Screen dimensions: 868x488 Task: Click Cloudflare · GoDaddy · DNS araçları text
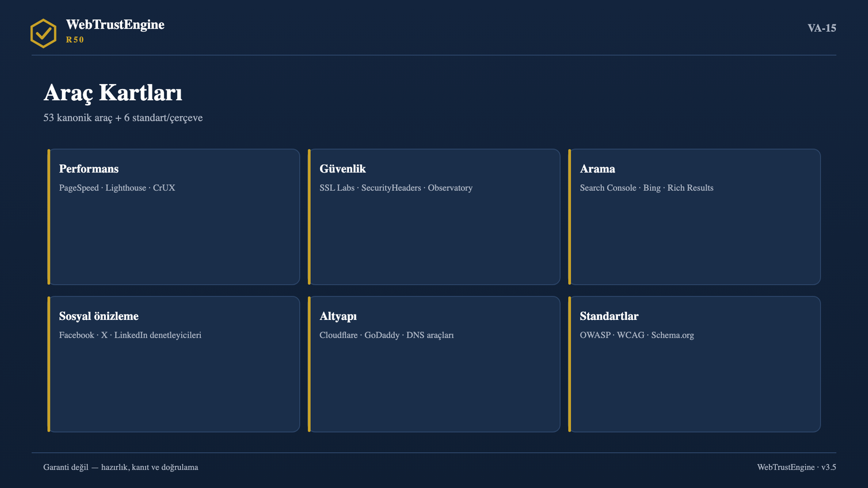coord(387,335)
